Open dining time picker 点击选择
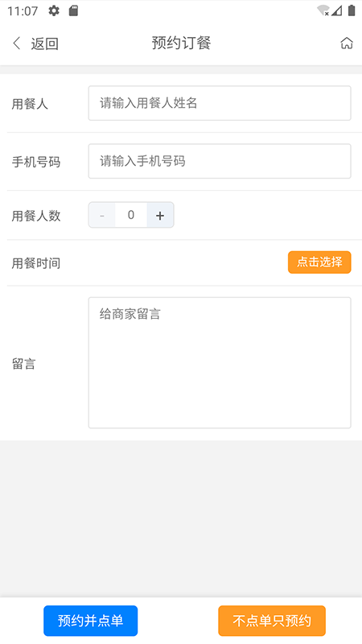The image size is (362, 644). click(319, 262)
